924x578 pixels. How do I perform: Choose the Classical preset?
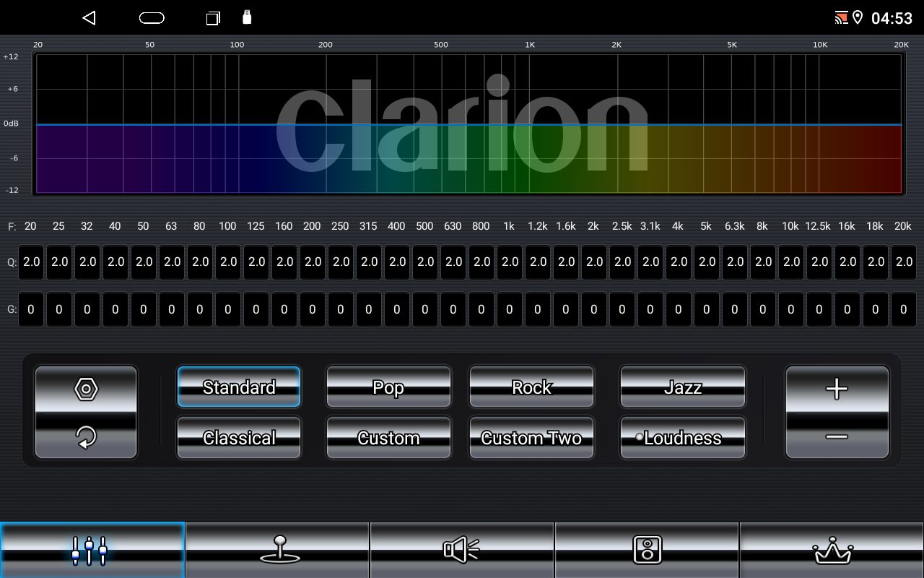[x=238, y=437]
